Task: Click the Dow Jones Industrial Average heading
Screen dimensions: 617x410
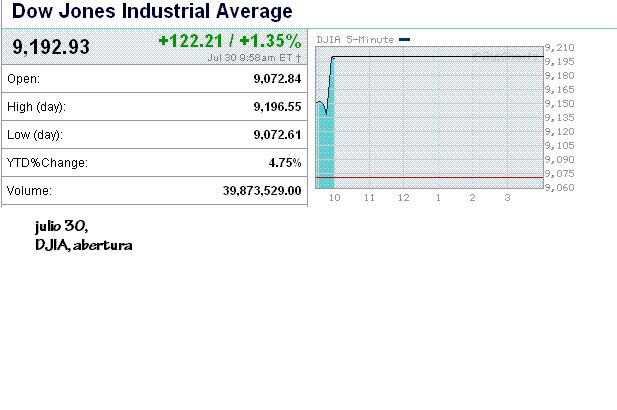Action: [152, 11]
